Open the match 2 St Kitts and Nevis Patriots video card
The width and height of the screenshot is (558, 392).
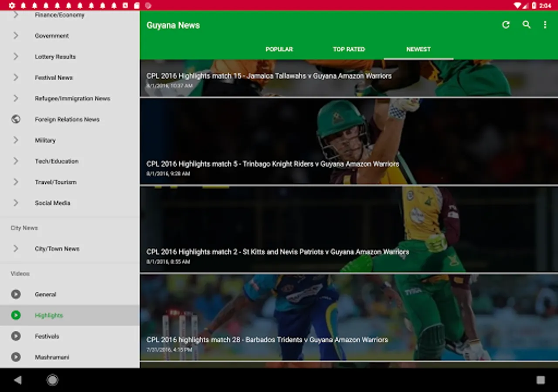tap(349, 230)
